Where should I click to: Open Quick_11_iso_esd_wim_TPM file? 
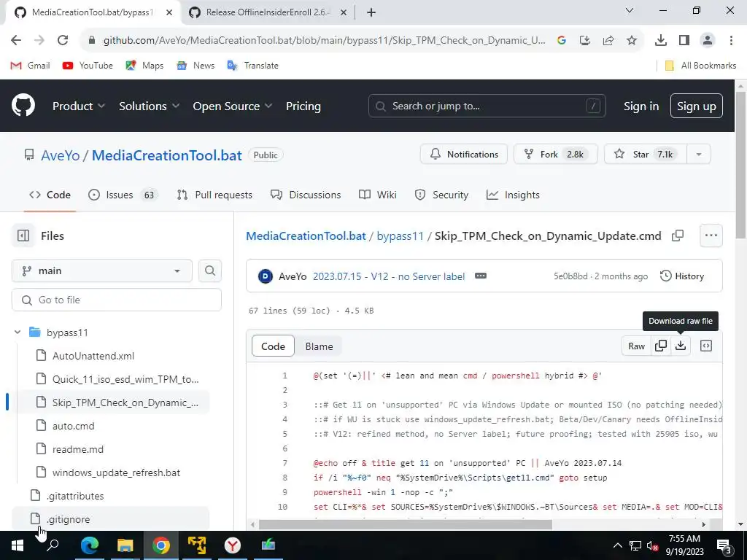coord(125,379)
